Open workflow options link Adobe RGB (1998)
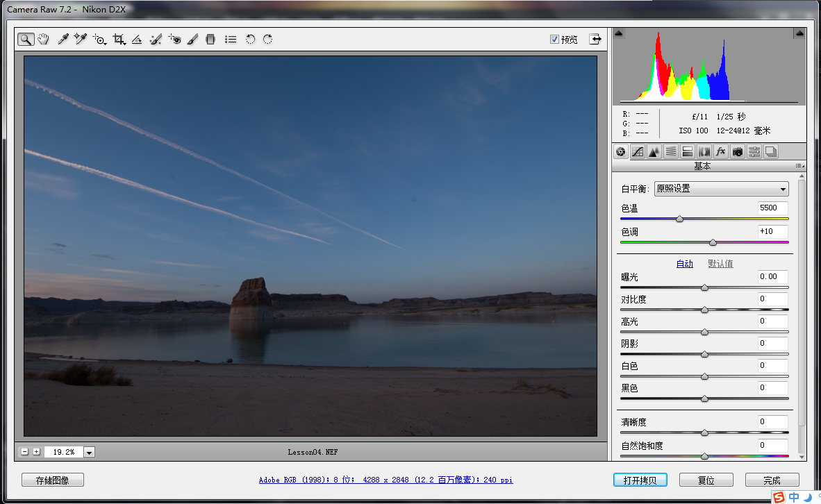The image size is (821, 504). point(385,480)
